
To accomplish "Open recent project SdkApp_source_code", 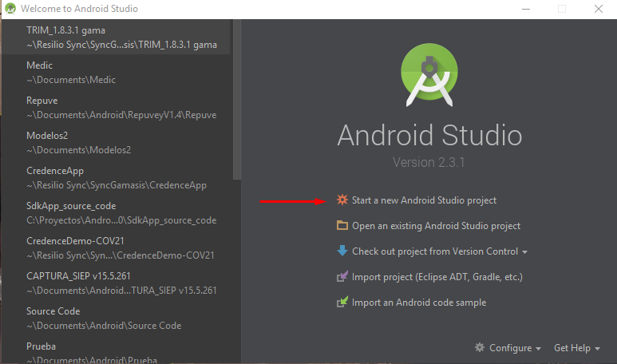I will pyautogui.click(x=117, y=212).
